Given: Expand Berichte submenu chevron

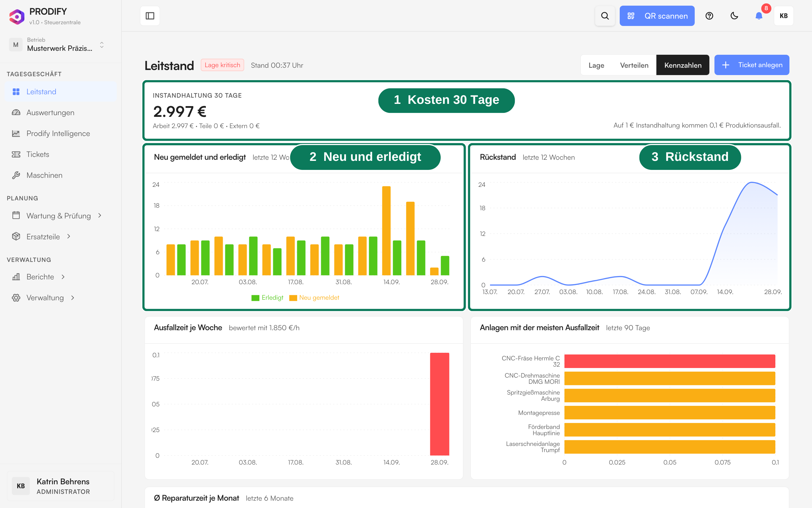Looking at the screenshot, I should [63, 277].
